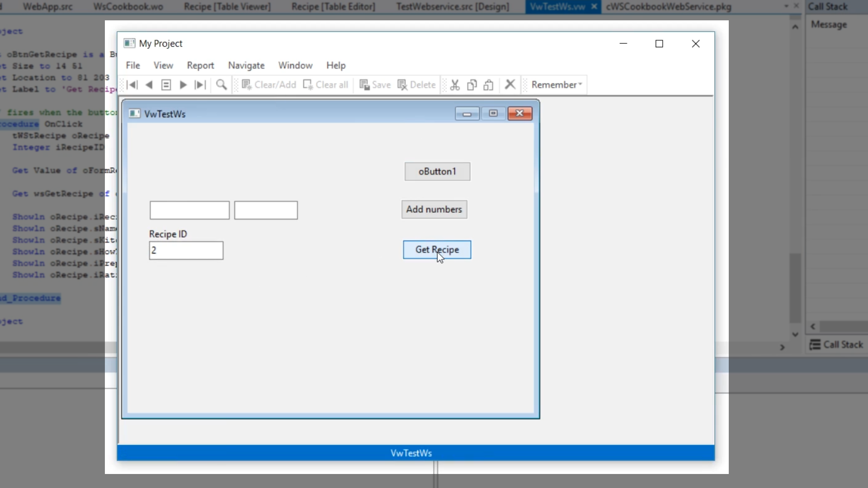Open the Navigate menu
The image size is (868, 488).
click(x=246, y=66)
